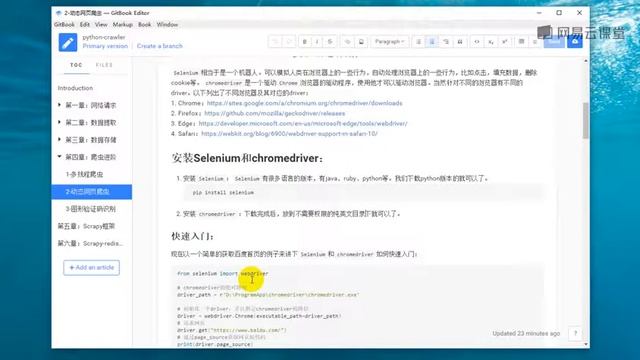Open the Chrome chromedriver downloads link
Image resolution: width=640 pixels, height=360 pixels.
pyautogui.click(x=304, y=103)
